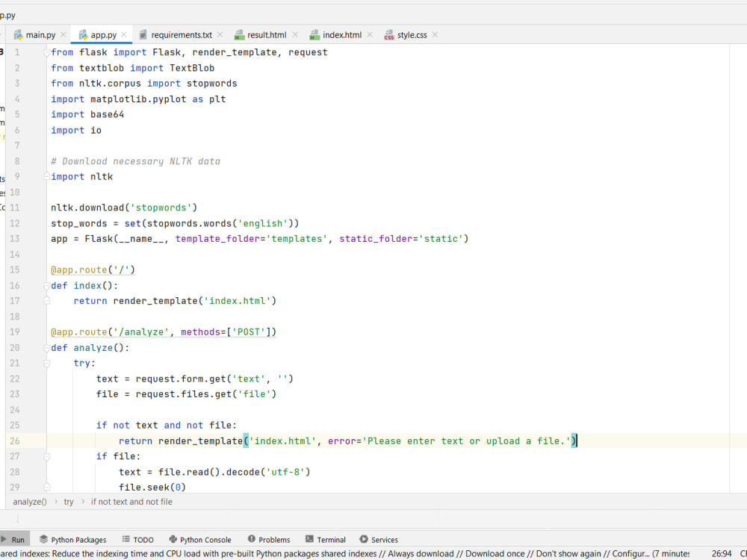Open the Python Console tool window
The image size is (747, 560).
pyautogui.click(x=200, y=540)
